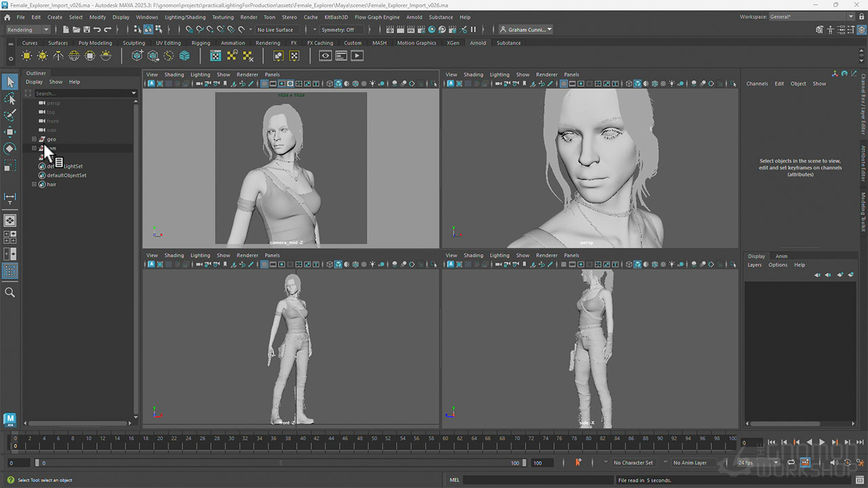The height and width of the screenshot is (488, 868).
Task: Click the bookmark icon near the range slider
Action: pos(578,462)
